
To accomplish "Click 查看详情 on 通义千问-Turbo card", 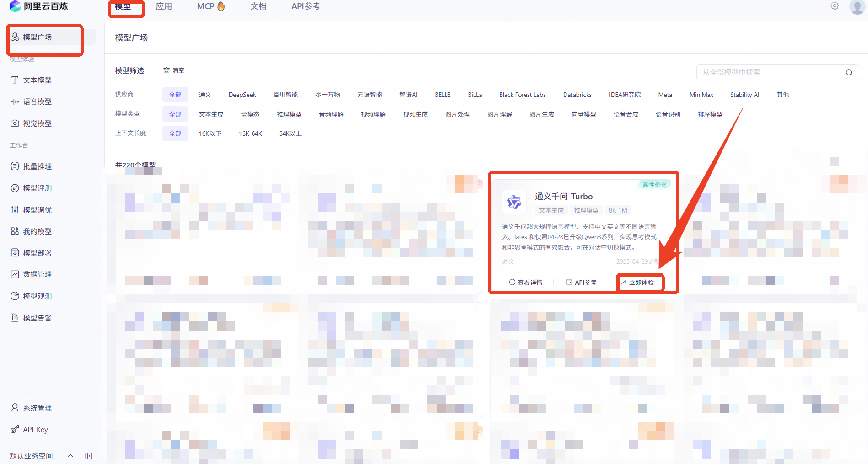I will (526, 283).
